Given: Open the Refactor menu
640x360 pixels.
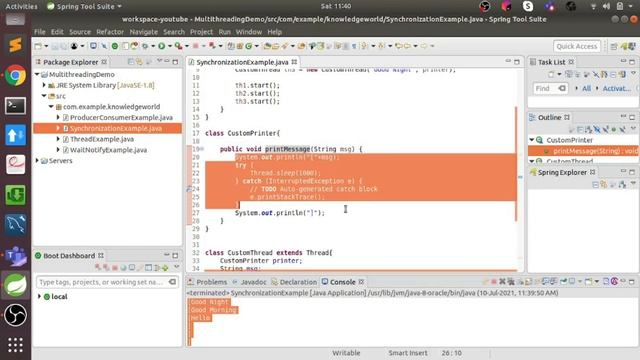Looking at the screenshot, I should pos(110,32).
